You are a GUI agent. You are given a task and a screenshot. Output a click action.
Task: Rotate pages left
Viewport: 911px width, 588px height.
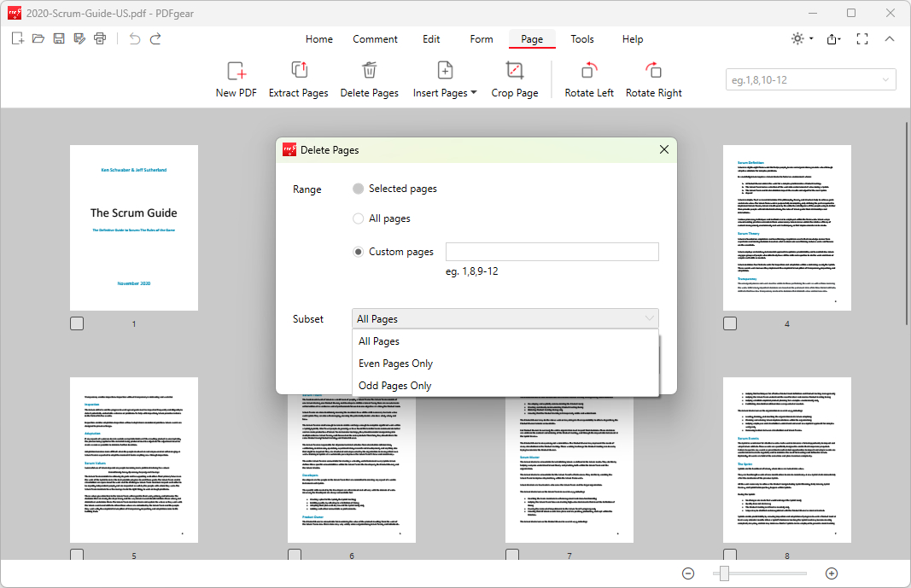point(588,79)
